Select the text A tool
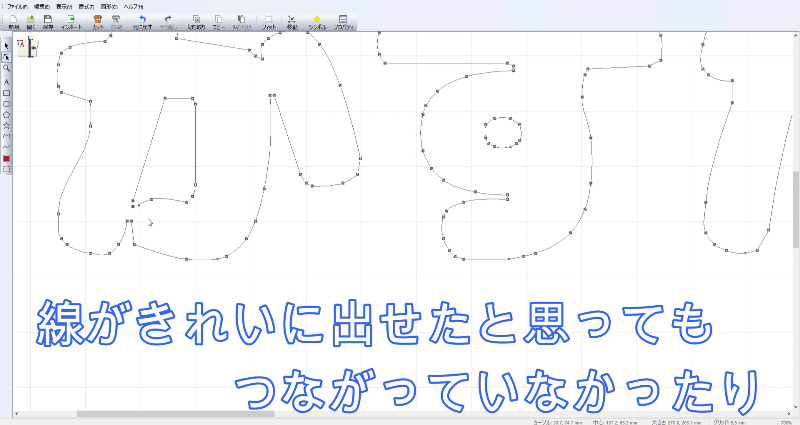Image resolution: width=800 pixels, height=425 pixels. [7, 82]
